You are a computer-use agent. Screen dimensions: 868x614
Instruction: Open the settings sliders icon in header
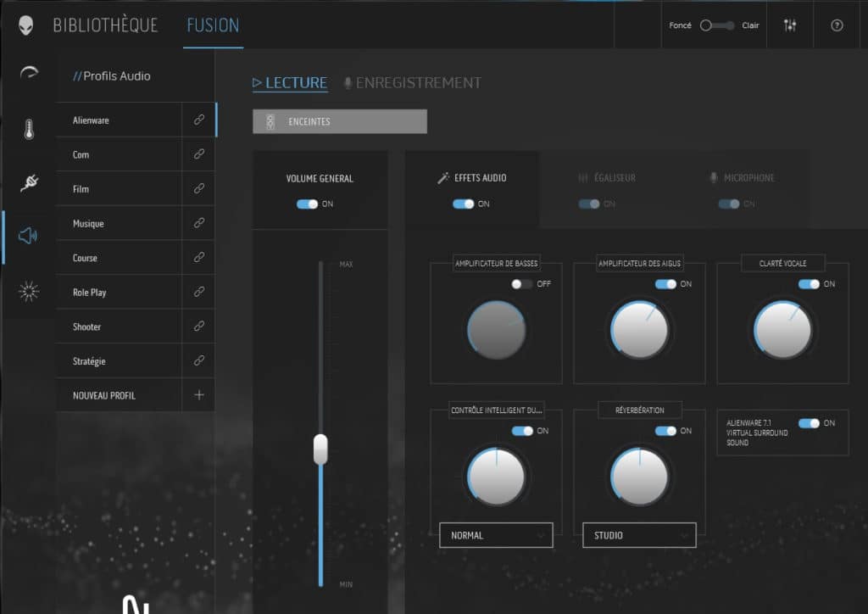pyautogui.click(x=790, y=25)
